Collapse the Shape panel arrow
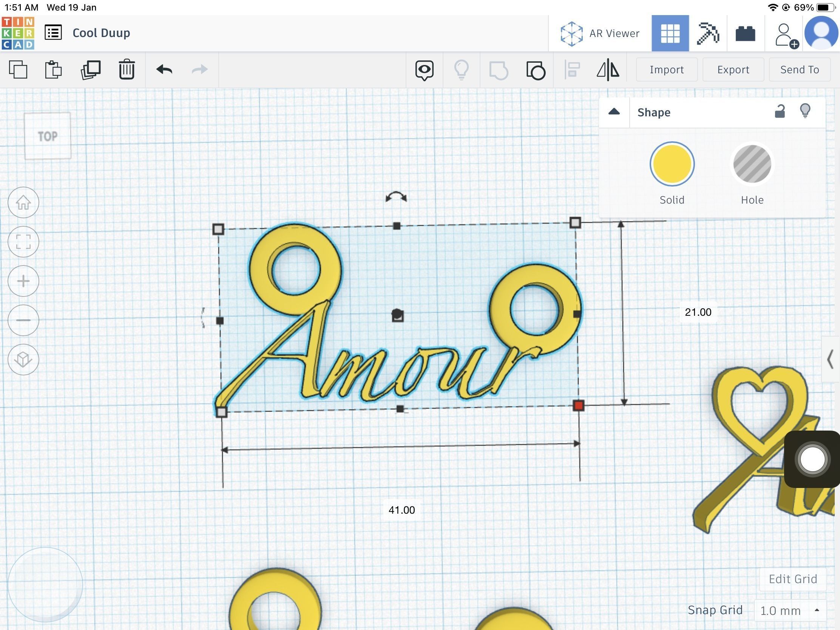The height and width of the screenshot is (630, 840). pyautogui.click(x=614, y=112)
